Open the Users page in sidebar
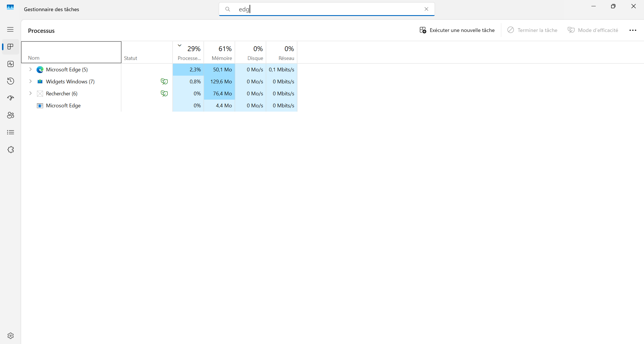644x344 pixels. [11, 115]
